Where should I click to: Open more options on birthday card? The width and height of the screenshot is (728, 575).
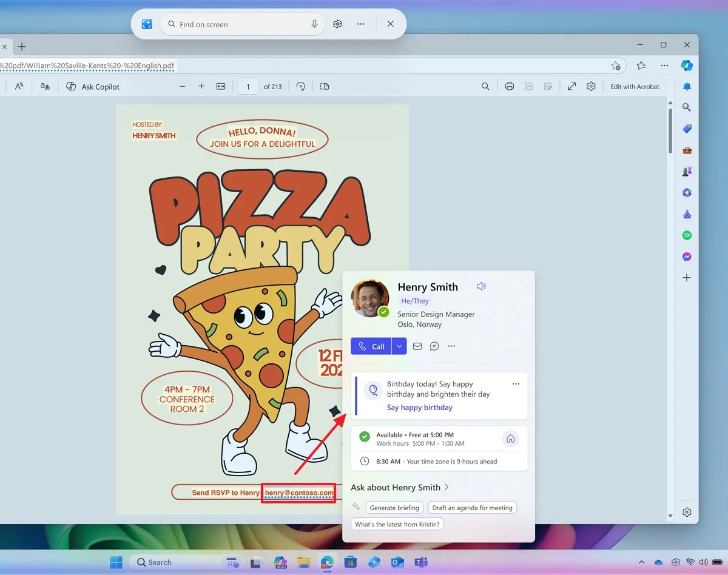(x=516, y=384)
